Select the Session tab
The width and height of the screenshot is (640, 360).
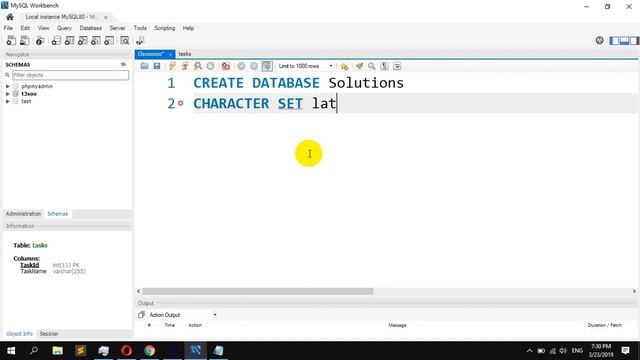pos(49,334)
